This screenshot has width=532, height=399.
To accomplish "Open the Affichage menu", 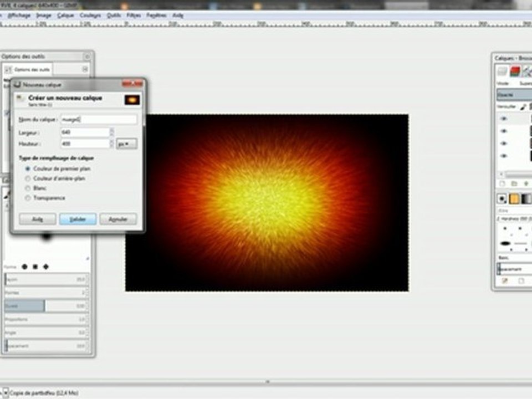I will click(19, 16).
